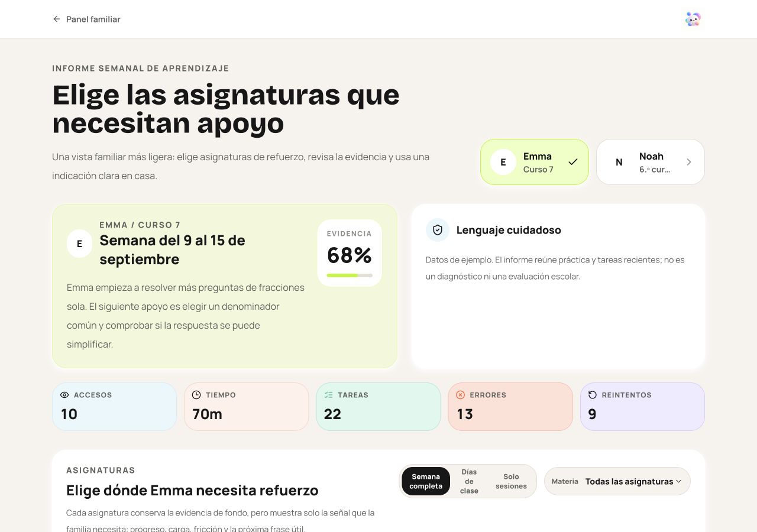757x532 pixels.
Task: Click the Evidencia 68% progress bar
Action: (350, 275)
